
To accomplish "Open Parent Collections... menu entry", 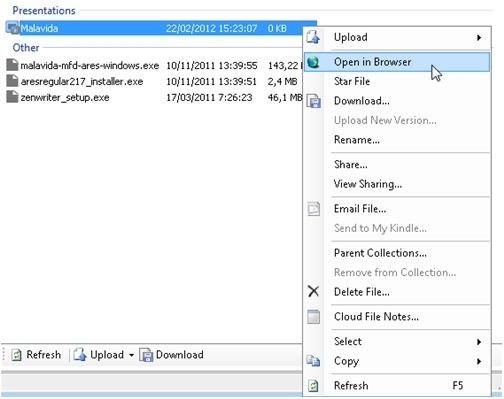I will [x=397, y=253].
